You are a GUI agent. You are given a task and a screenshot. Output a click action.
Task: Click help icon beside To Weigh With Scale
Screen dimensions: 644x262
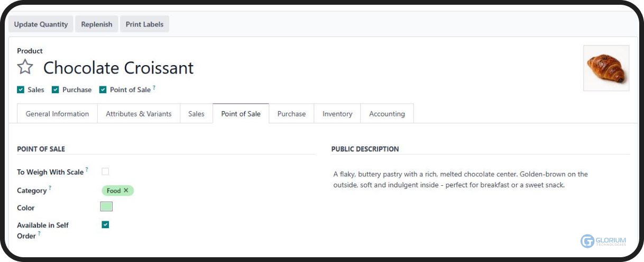87,170
